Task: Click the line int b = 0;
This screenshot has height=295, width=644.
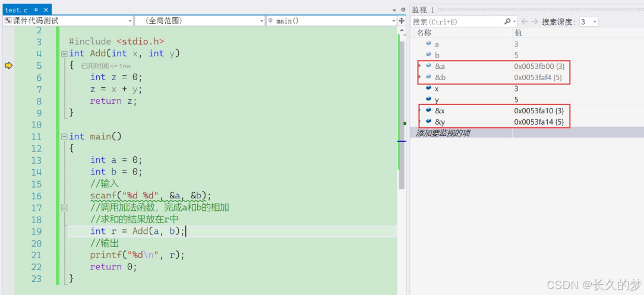Action: tap(116, 172)
